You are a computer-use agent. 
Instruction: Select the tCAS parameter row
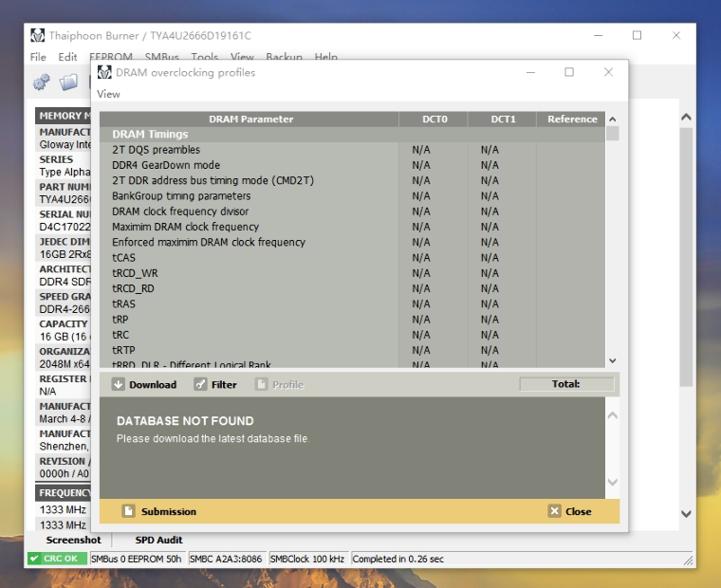[124, 258]
